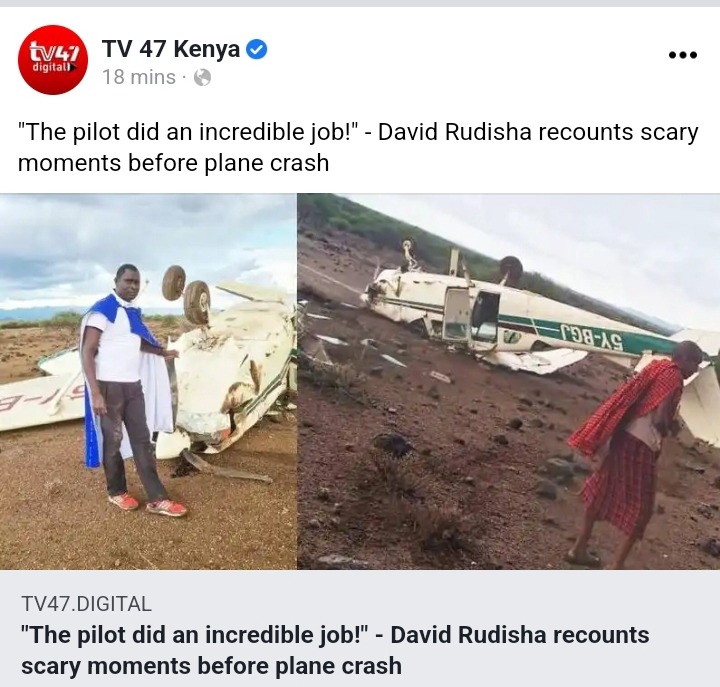Click the post caption quoting the pilot
This screenshot has height=687, width=720.
tap(358, 147)
